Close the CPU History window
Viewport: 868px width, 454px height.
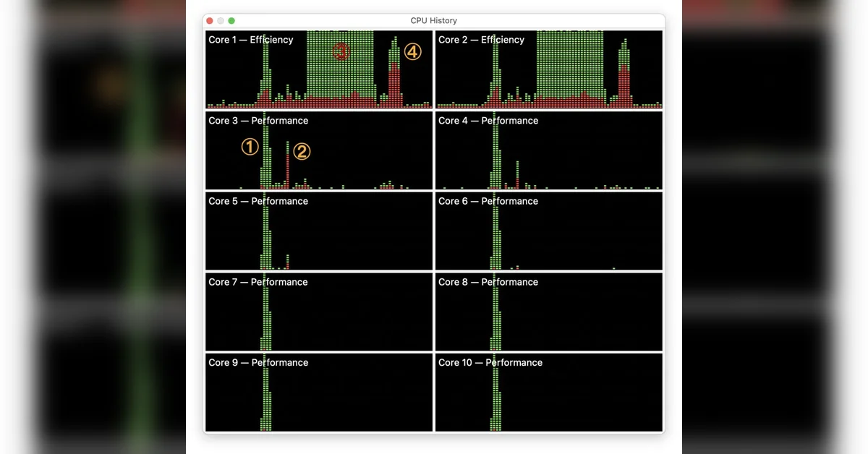(x=210, y=21)
